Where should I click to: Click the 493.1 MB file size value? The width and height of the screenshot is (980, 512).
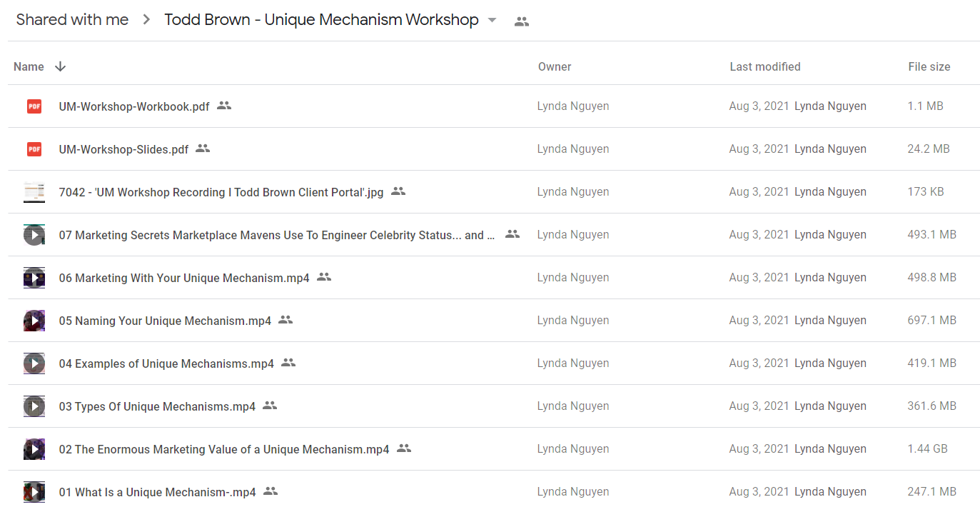tap(932, 235)
